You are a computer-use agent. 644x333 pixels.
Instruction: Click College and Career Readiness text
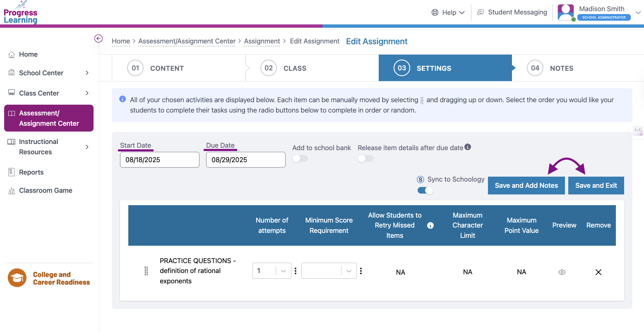61,278
